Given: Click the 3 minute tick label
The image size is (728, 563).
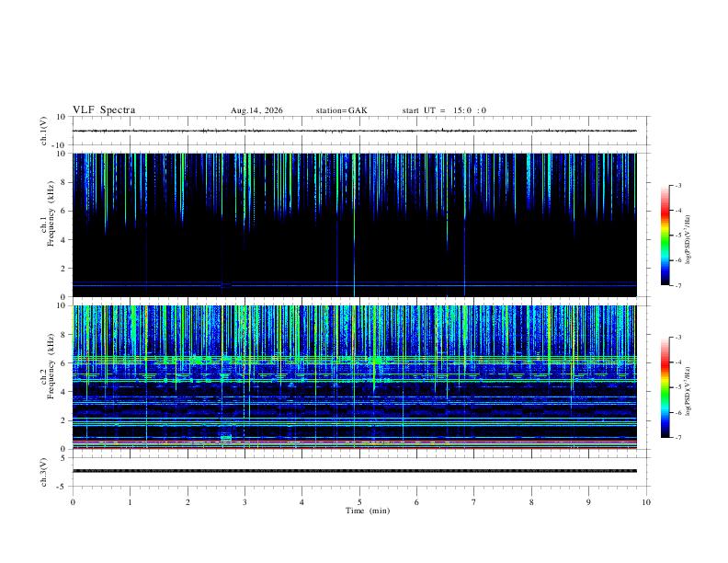Looking at the screenshot, I should coord(245,502).
